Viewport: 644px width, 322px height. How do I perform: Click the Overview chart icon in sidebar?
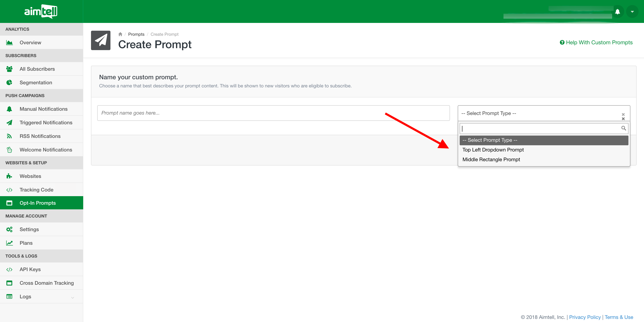pyautogui.click(x=10, y=42)
